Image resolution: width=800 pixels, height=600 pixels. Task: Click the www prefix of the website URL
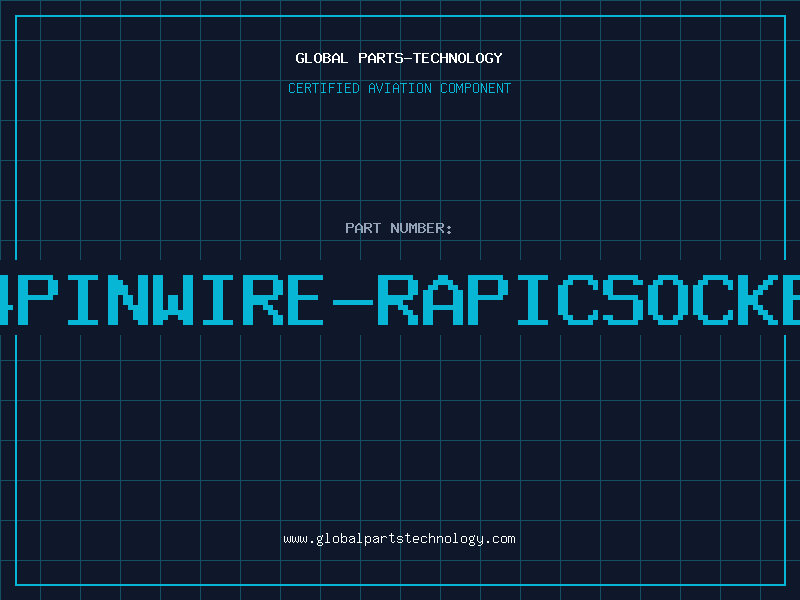(295, 539)
